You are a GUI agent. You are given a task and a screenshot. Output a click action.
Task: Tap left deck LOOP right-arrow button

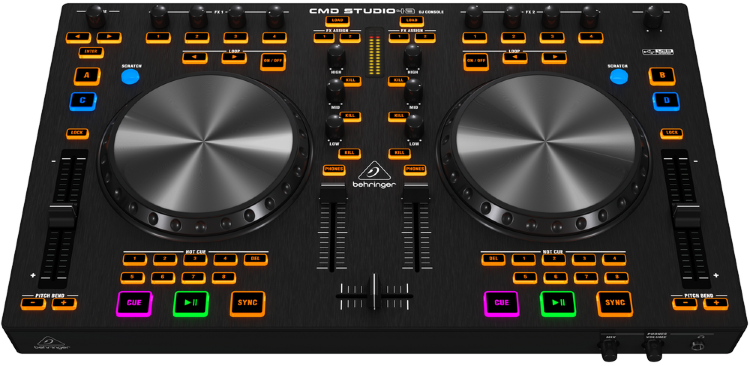[x=234, y=58]
